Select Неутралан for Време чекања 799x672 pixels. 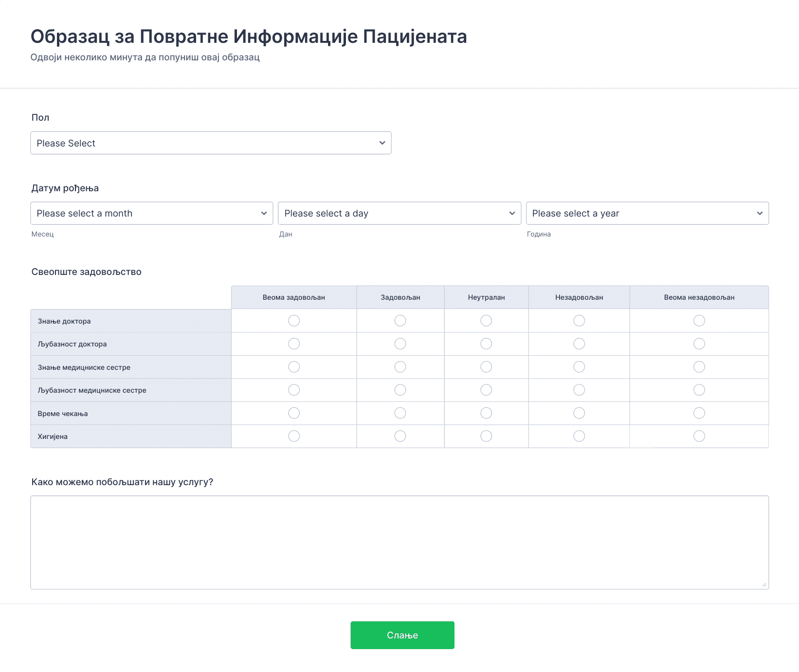[x=486, y=413]
